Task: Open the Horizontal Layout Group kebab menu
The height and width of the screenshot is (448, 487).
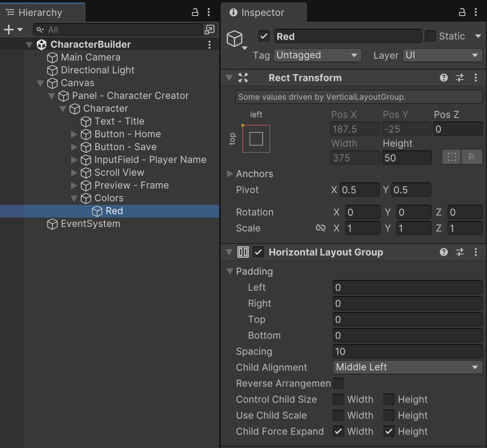Action: 476,252
